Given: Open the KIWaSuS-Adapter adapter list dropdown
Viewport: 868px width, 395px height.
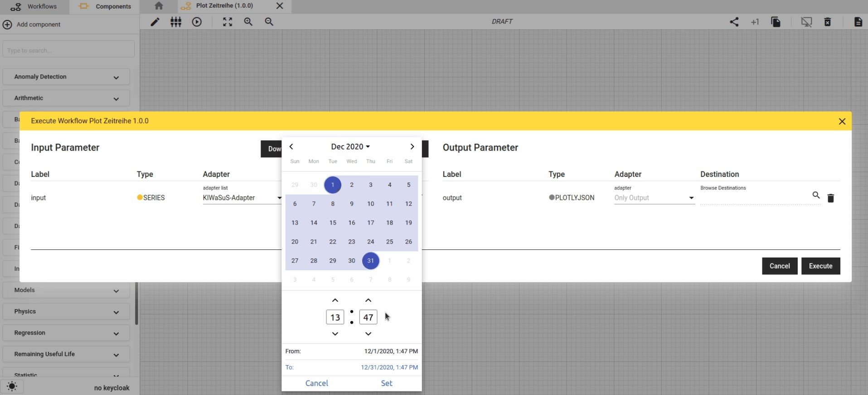Looking at the screenshot, I should click(242, 198).
